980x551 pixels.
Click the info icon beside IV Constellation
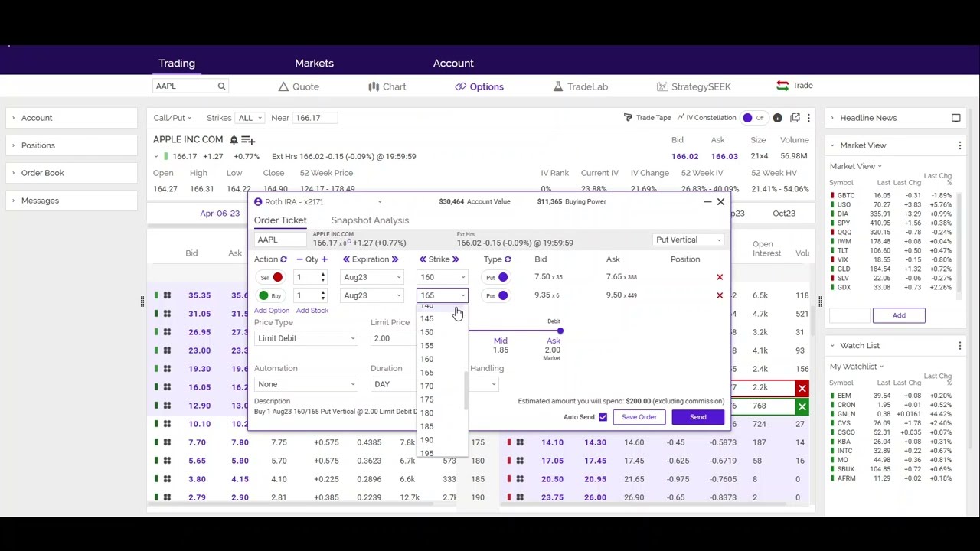777,118
